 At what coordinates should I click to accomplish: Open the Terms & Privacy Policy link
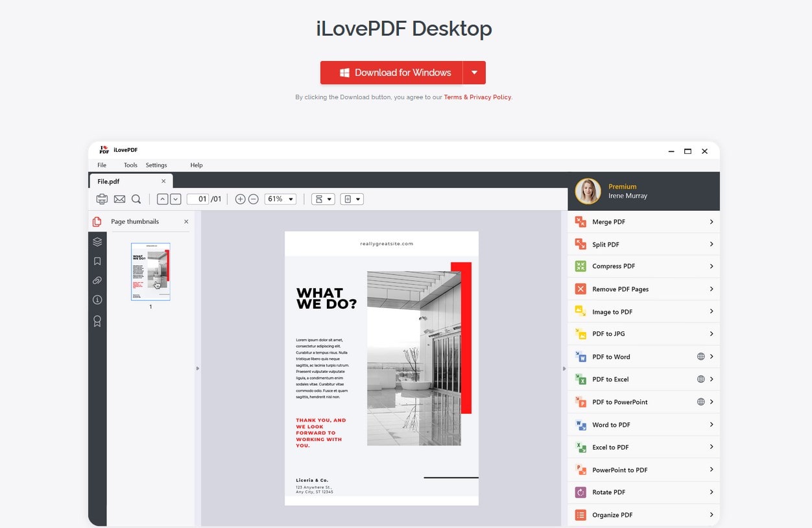tap(477, 97)
